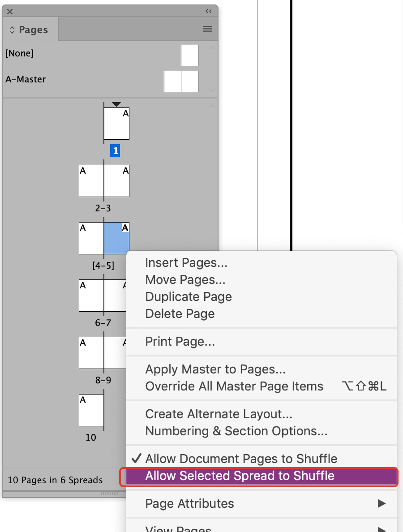
Task: Open the Page Attributes submenu
Action: pyautogui.click(x=189, y=503)
